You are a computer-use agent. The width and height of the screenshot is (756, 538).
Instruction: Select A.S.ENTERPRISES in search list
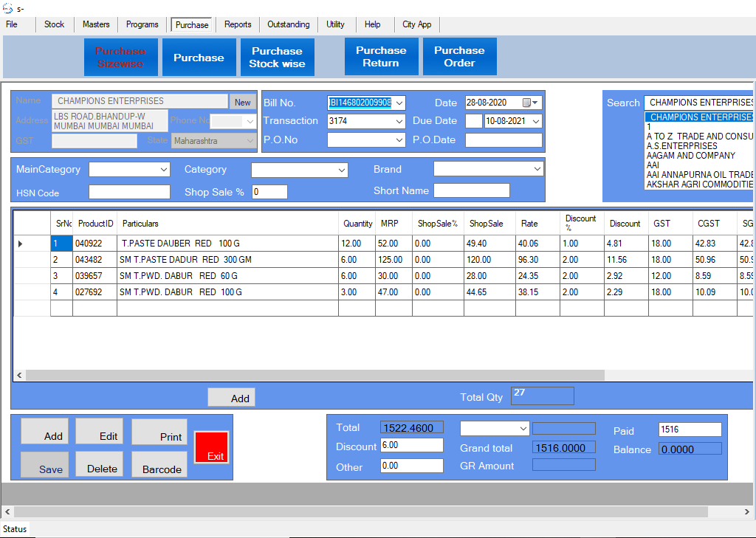[682, 146]
